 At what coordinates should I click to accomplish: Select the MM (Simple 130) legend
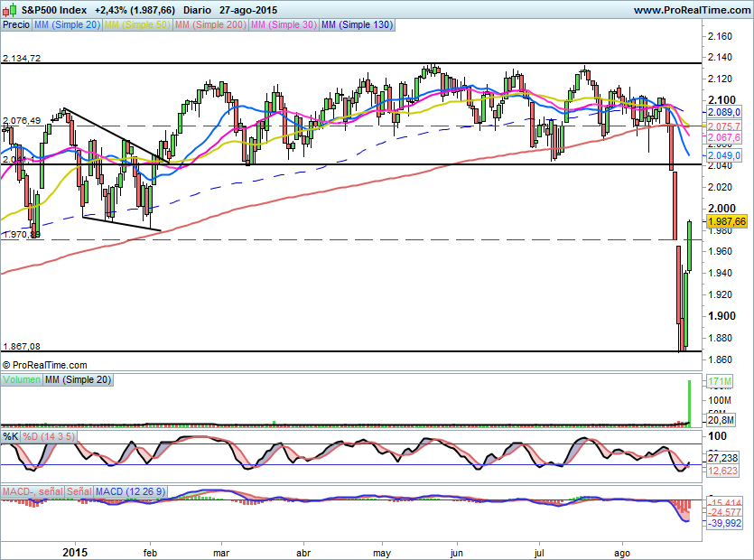[x=357, y=24]
